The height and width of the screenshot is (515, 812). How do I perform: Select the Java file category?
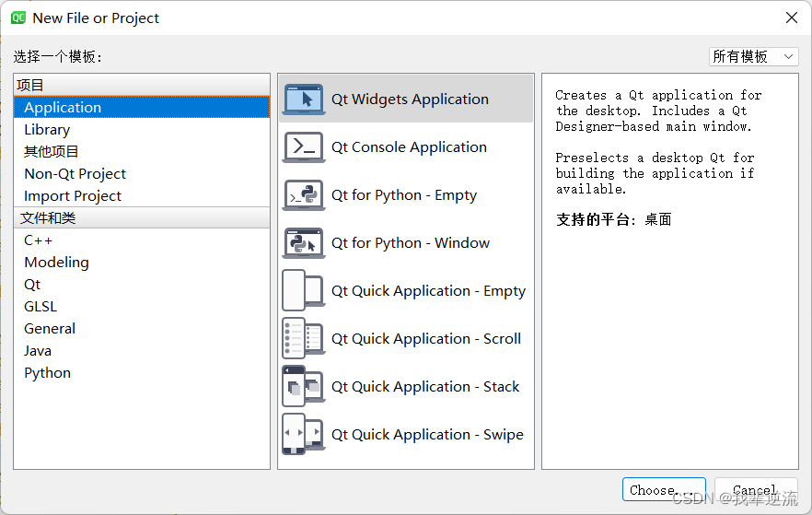[142, 351]
